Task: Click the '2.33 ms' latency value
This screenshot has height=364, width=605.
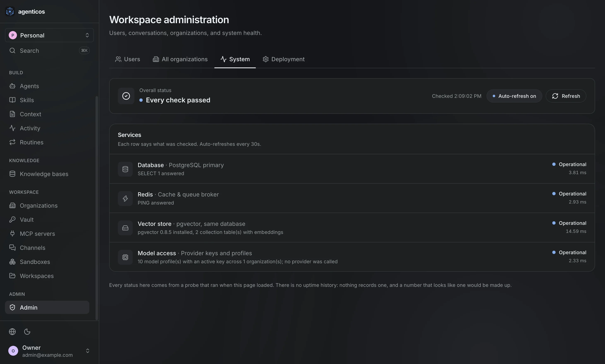Action: click(577, 261)
